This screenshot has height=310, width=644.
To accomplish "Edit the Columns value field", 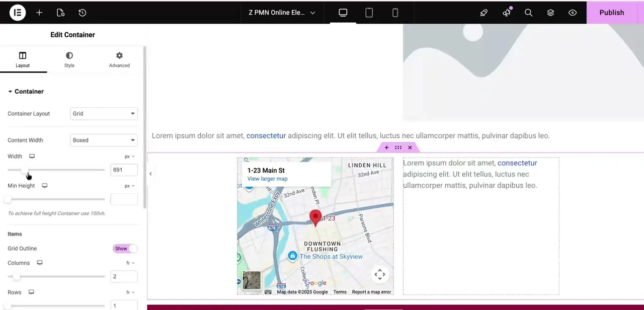I will coord(124,276).
